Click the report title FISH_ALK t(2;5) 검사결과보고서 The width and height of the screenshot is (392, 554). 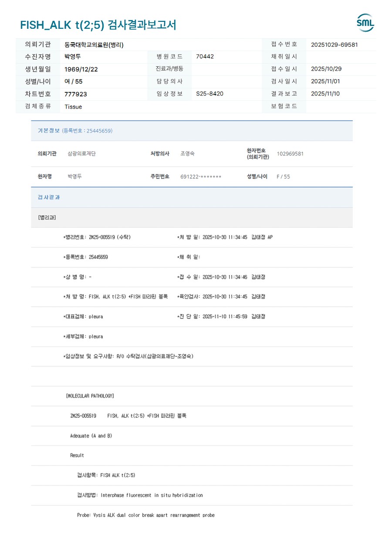pyautogui.click(x=98, y=25)
